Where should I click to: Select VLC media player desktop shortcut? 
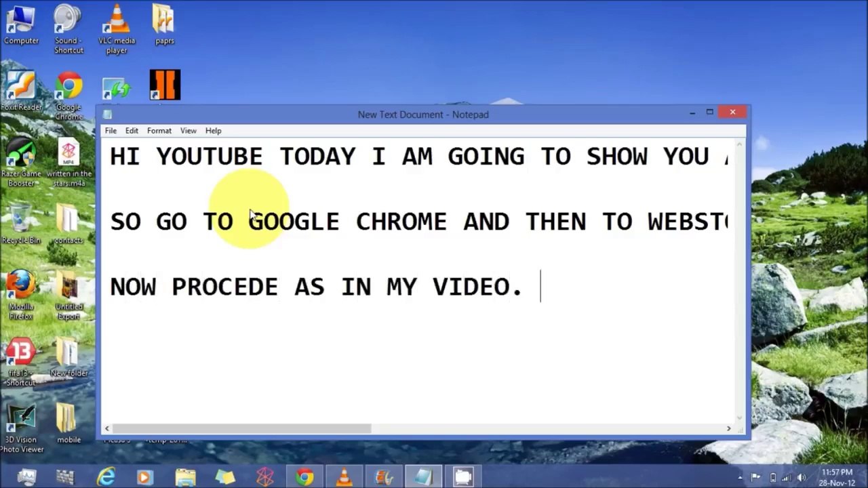(117, 28)
